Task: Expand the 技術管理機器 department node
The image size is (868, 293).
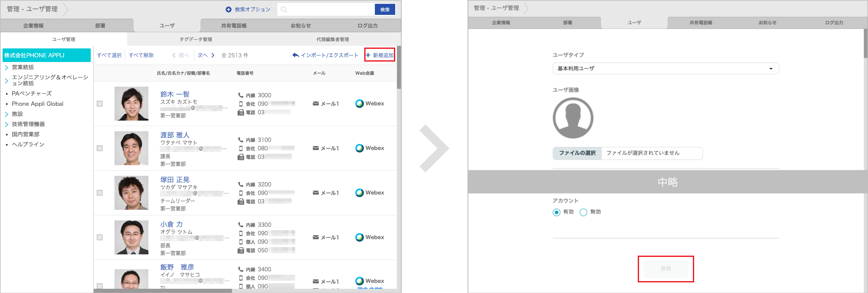Action: coord(6,124)
